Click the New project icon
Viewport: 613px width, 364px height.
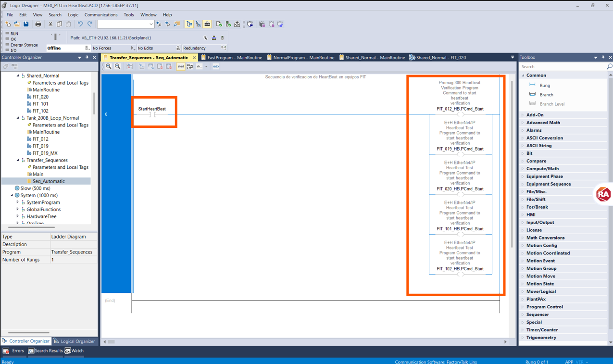pos(8,24)
